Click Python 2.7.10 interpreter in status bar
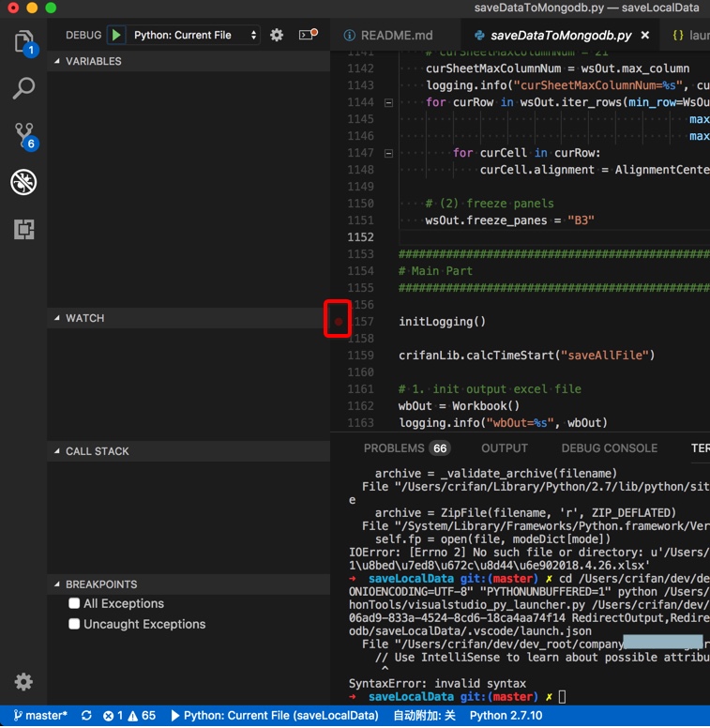Viewport: 710px width, 728px height. point(506,715)
